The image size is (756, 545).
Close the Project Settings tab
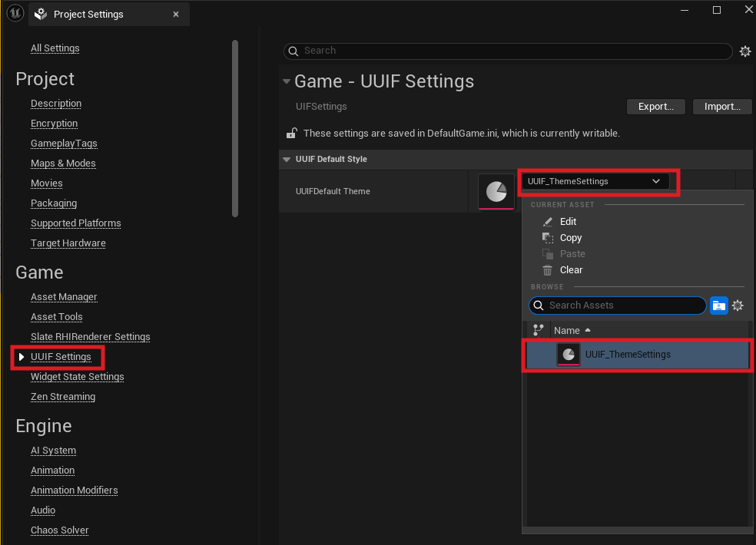click(x=176, y=14)
